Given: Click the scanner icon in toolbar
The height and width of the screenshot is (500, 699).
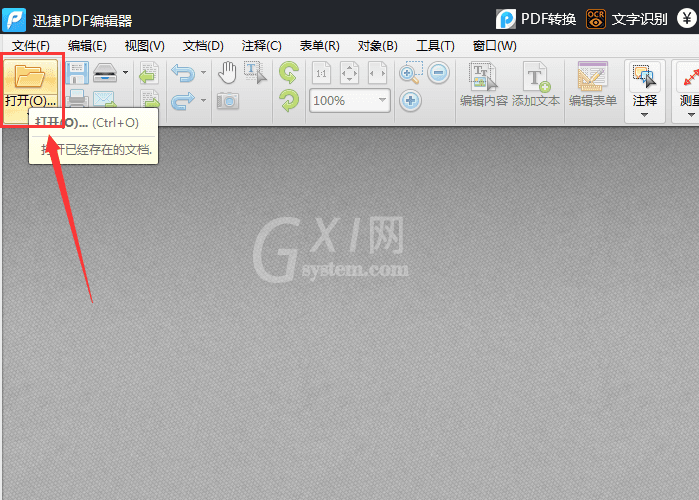Looking at the screenshot, I should tap(105, 73).
